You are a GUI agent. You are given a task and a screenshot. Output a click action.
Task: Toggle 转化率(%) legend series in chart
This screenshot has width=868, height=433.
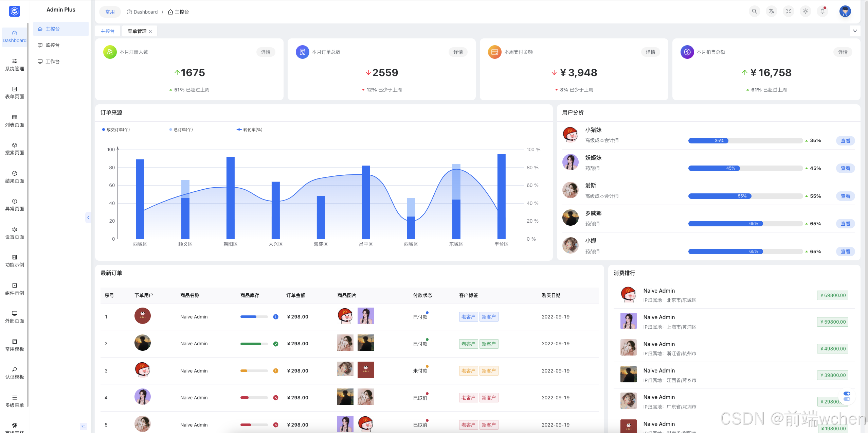click(250, 129)
